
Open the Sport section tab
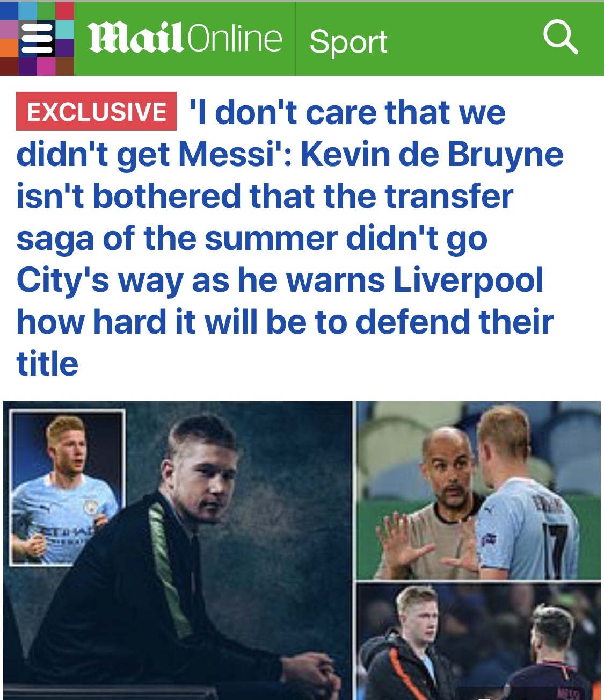coord(348,41)
